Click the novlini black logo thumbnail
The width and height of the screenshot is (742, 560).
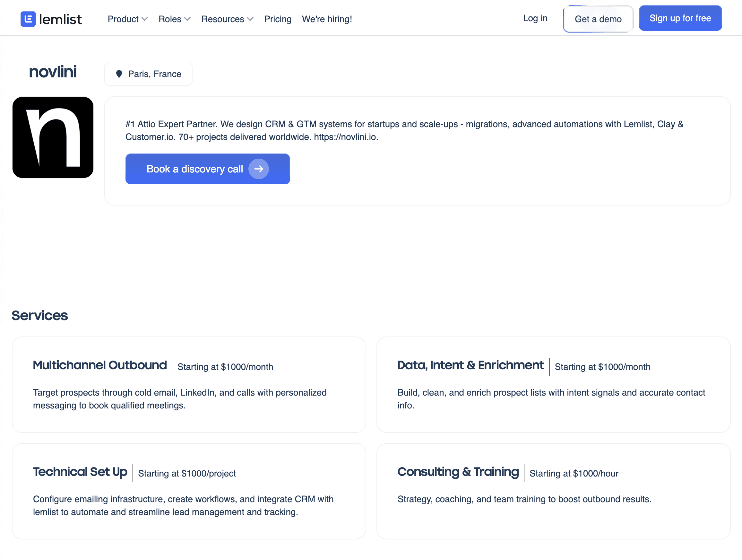pyautogui.click(x=53, y=137)
